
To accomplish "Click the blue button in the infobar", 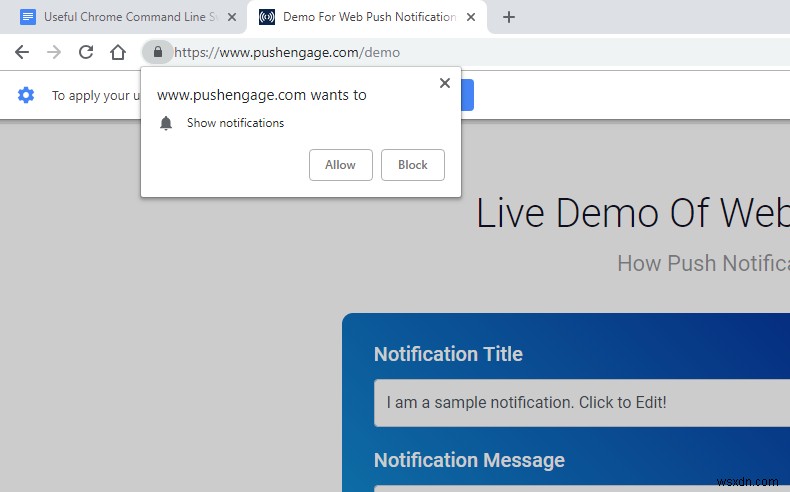I will [x=467, y=95].
